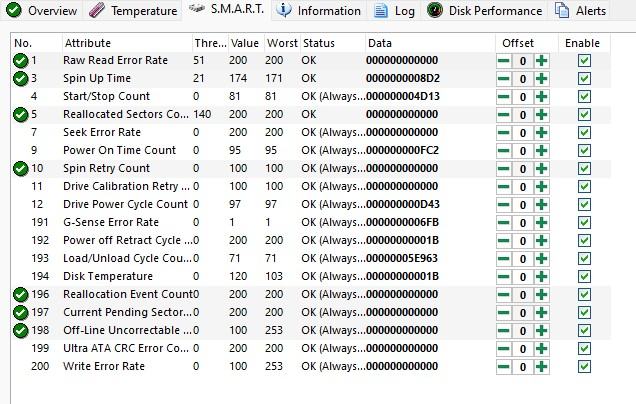Viewport: 636px width, 404px height.
Task: Open the Alerts tab
Action: (x=580, y=11)
